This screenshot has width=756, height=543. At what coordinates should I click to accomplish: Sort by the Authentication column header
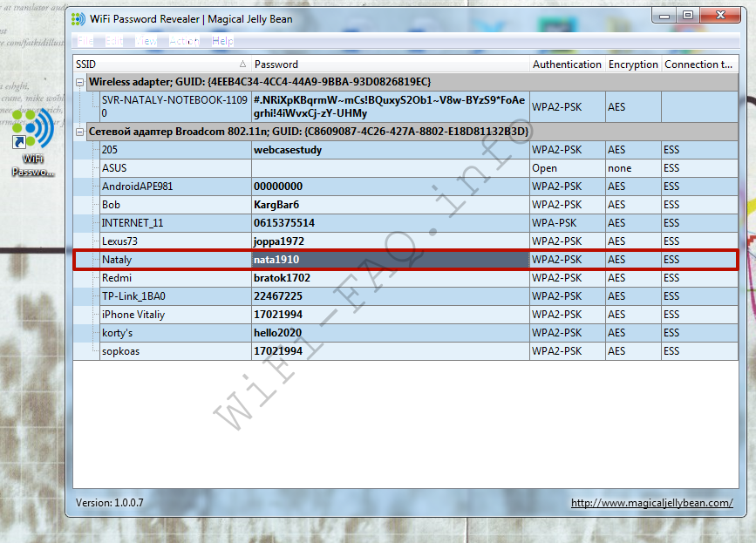coord(567,64)
